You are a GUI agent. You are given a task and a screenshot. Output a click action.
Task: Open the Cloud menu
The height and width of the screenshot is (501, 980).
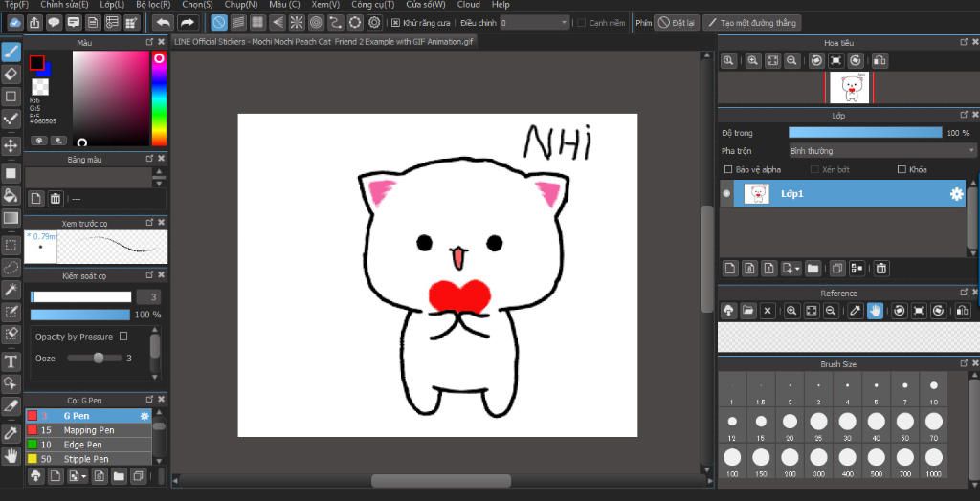469,5
